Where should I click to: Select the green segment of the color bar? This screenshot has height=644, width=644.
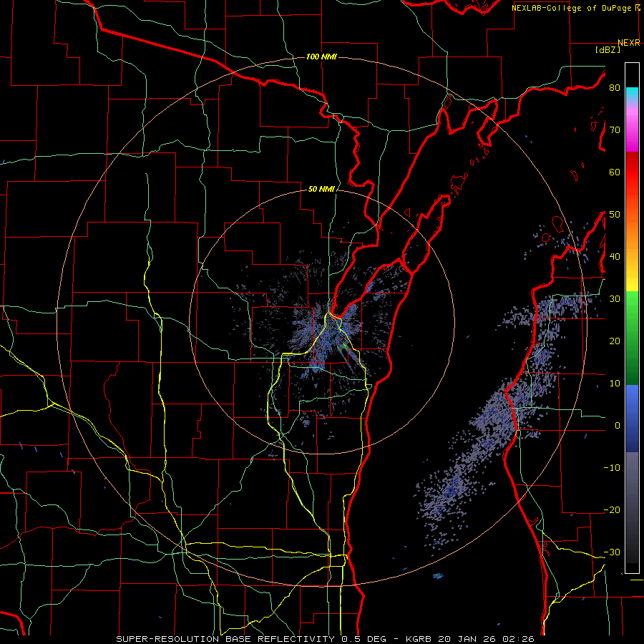(x=632, y=338)
